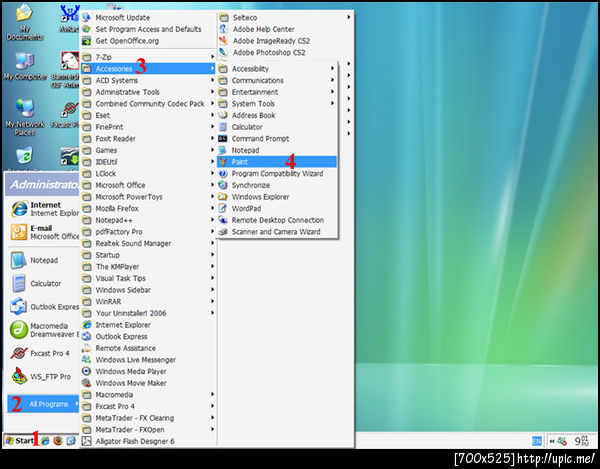Expand Games submenu arrow
Screen dimensions: 600x469
click(212, 150)
